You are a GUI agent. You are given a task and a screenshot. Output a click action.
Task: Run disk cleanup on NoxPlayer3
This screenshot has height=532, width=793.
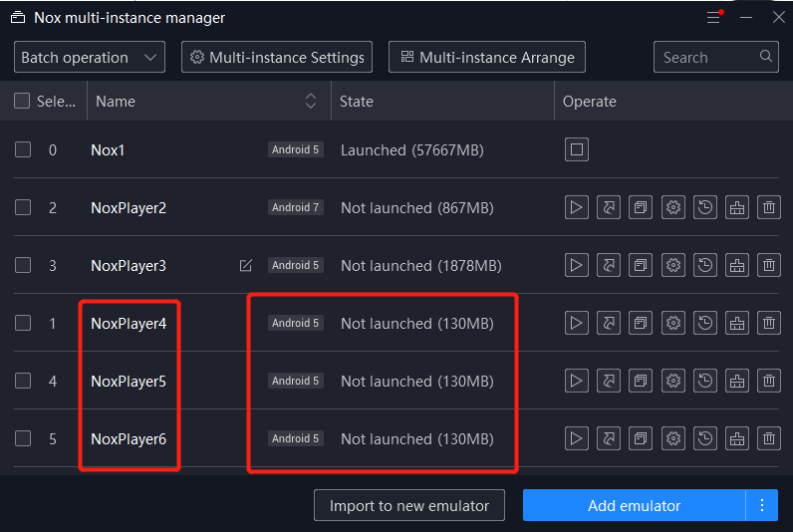[x=737, y=265]
